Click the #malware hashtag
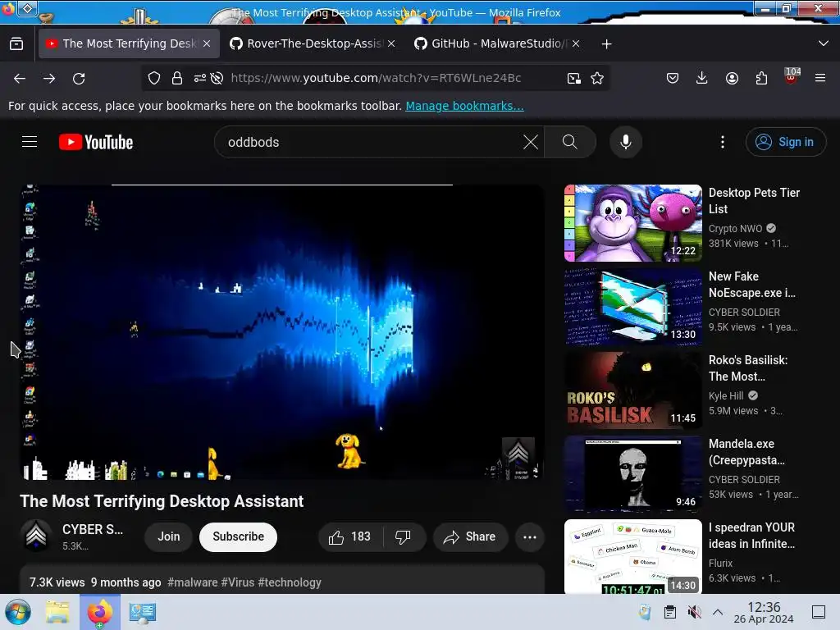The height and width of the screenshot is (630, 840). point(192,582)
